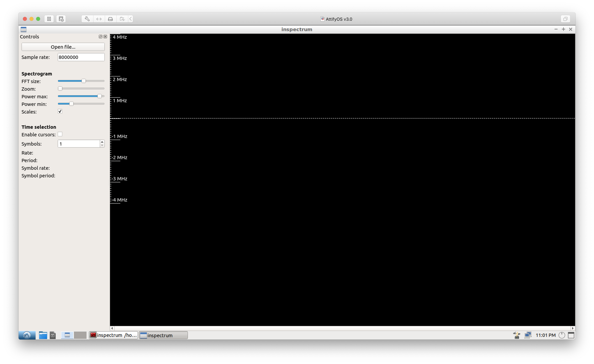Select inspectrum window taskbar button
Image resolution: width=594 pixels, height=364 pixels.
pyautogui.click(x=163, y=335)
